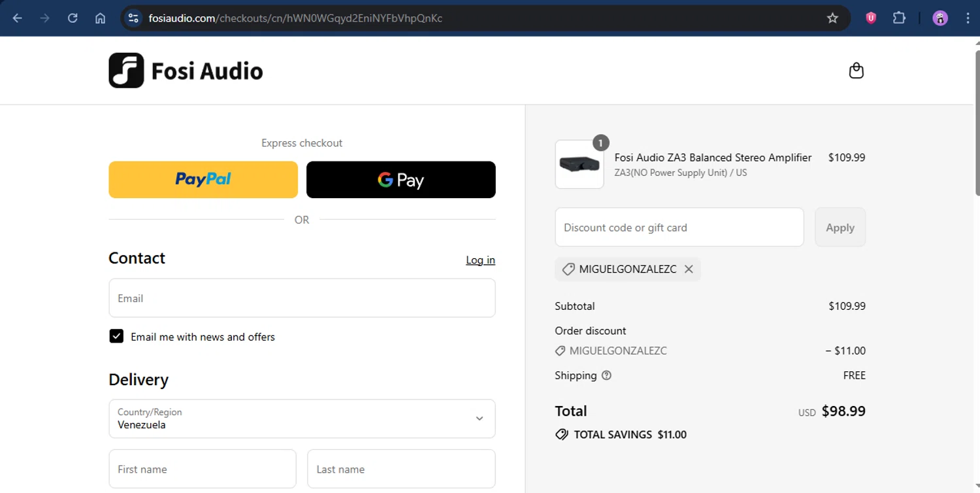Click the Fosi Audio logo

(x=186, y=71)
